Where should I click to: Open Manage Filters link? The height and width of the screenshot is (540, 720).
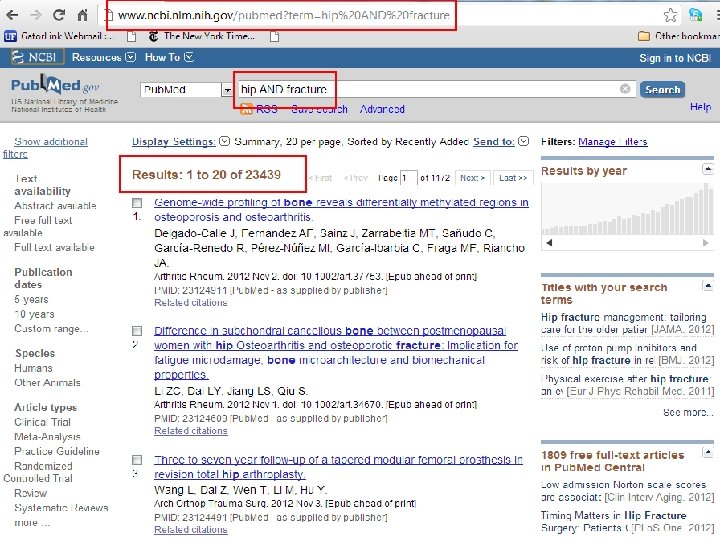(x=613, y=141)
